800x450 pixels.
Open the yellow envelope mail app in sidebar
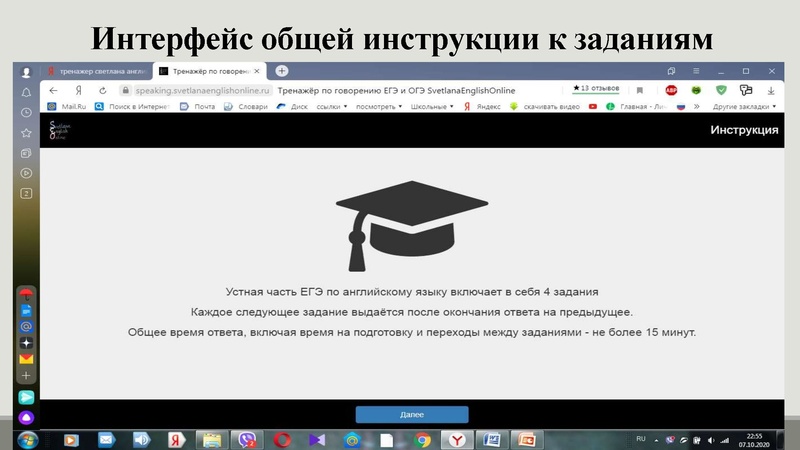[x=26, y=359]
